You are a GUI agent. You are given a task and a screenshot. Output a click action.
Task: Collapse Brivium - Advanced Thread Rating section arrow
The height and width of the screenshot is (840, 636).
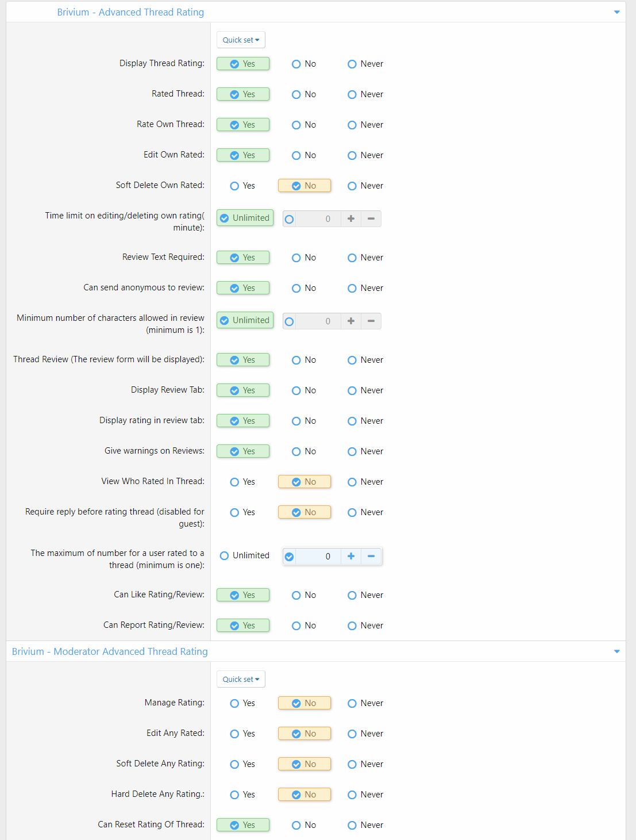tap(616, 12)
